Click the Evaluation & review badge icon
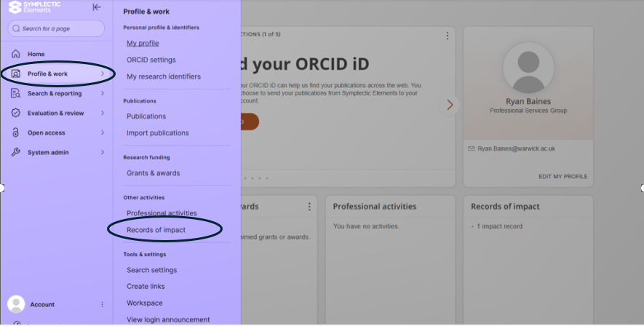Image resolution: width=644 pixels, height=326 pixels. point(15,113)
